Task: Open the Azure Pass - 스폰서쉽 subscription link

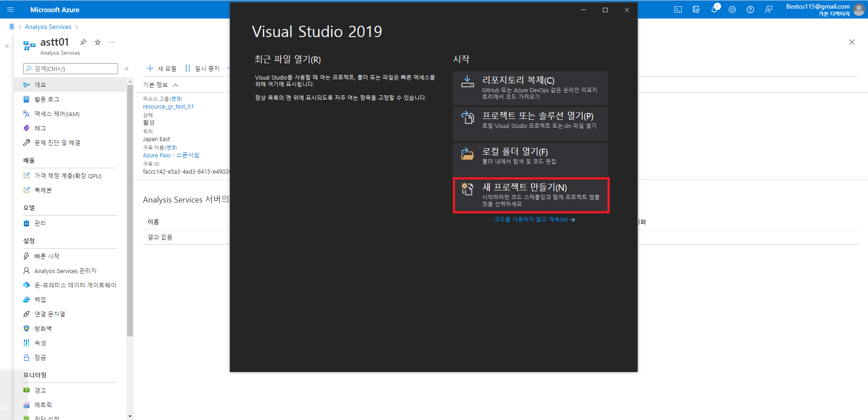Action: 171,155
